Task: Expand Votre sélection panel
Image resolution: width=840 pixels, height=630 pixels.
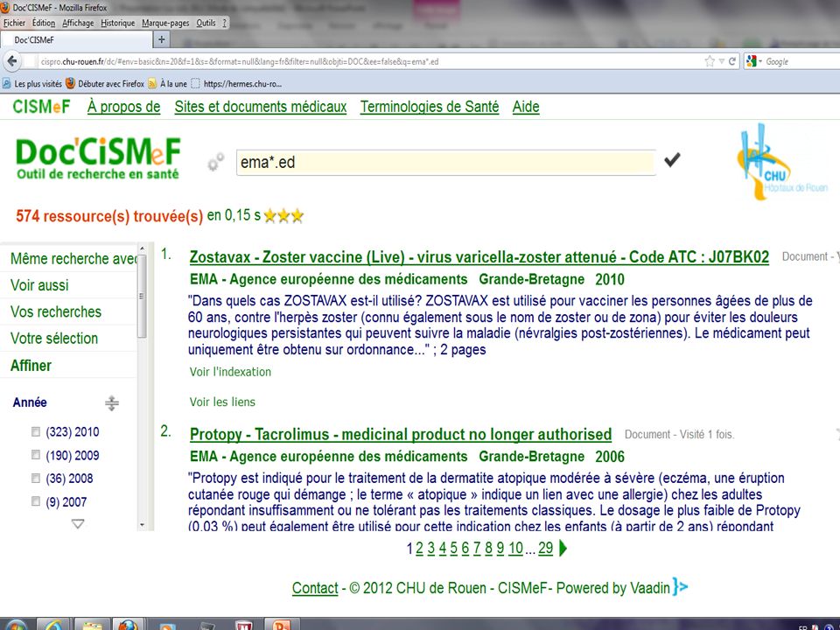Action: click(68, 339)
